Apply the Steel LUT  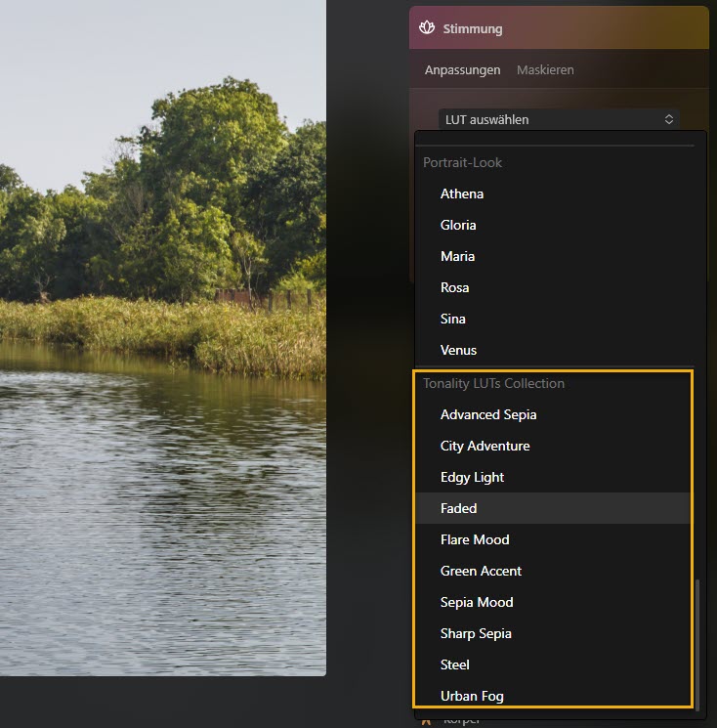coord(553,664)
